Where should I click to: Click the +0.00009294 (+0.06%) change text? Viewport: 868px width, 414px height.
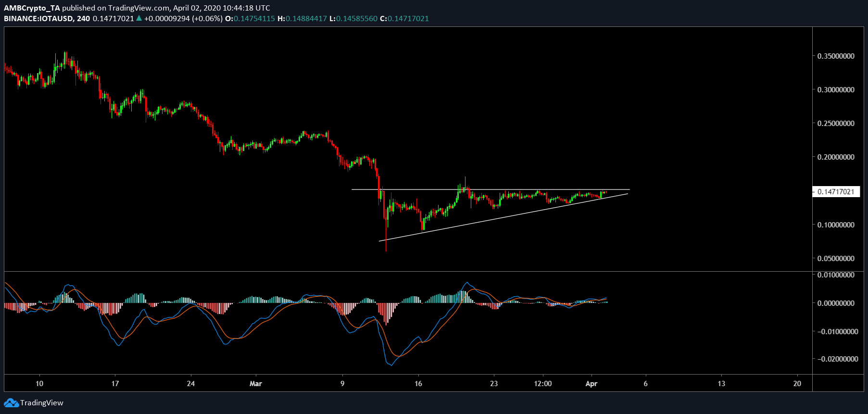click(x=183, y=18)
